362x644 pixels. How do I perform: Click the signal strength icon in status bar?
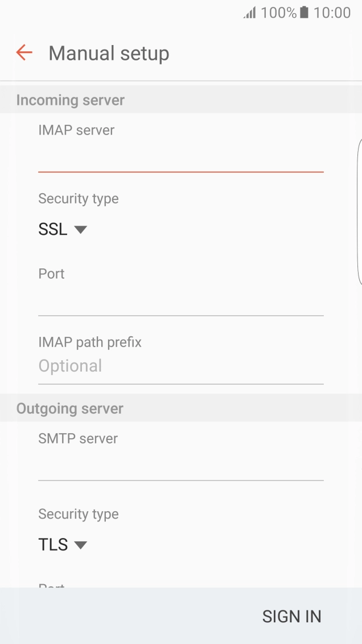[248, 11]
